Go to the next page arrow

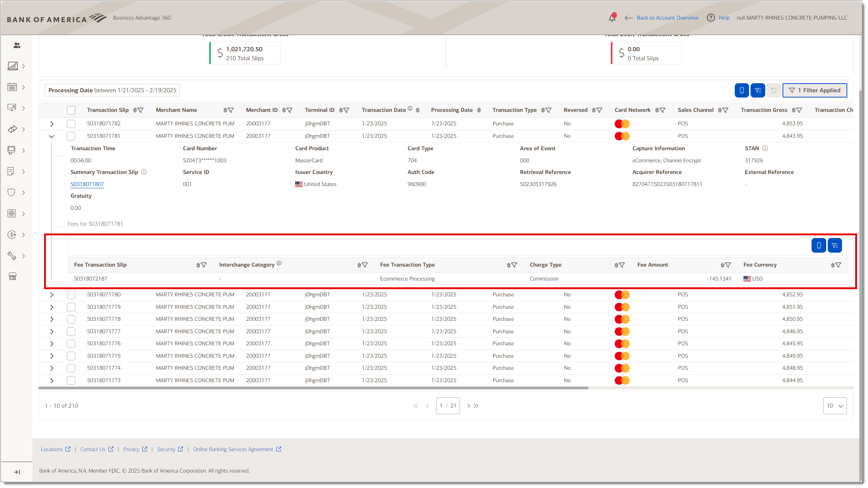pyautogui.click(x=468, y=406)
